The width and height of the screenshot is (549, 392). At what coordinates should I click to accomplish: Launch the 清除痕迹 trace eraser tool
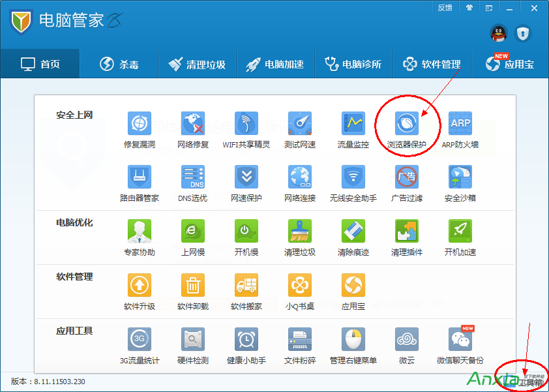353,238
